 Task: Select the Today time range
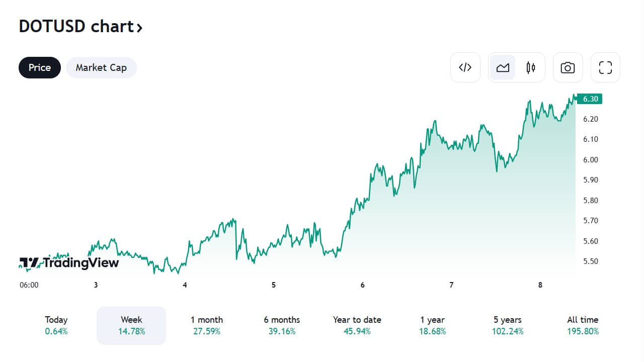[x=56, y=325]
